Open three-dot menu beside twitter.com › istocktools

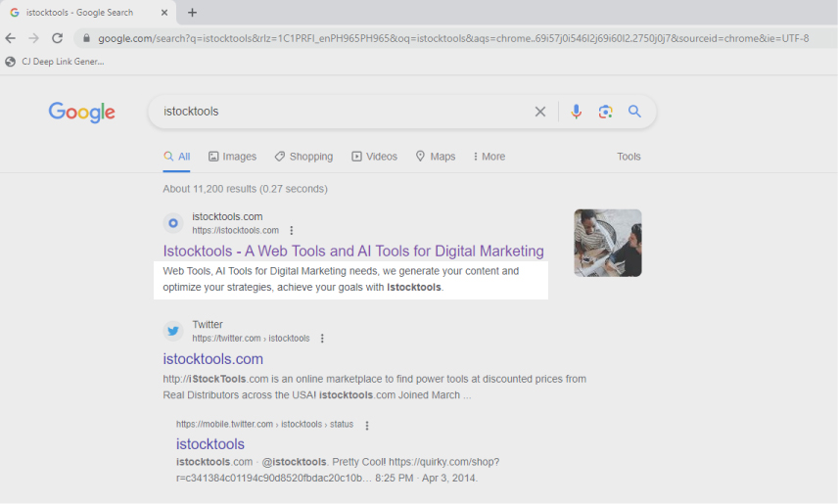(x=322, y=339)
